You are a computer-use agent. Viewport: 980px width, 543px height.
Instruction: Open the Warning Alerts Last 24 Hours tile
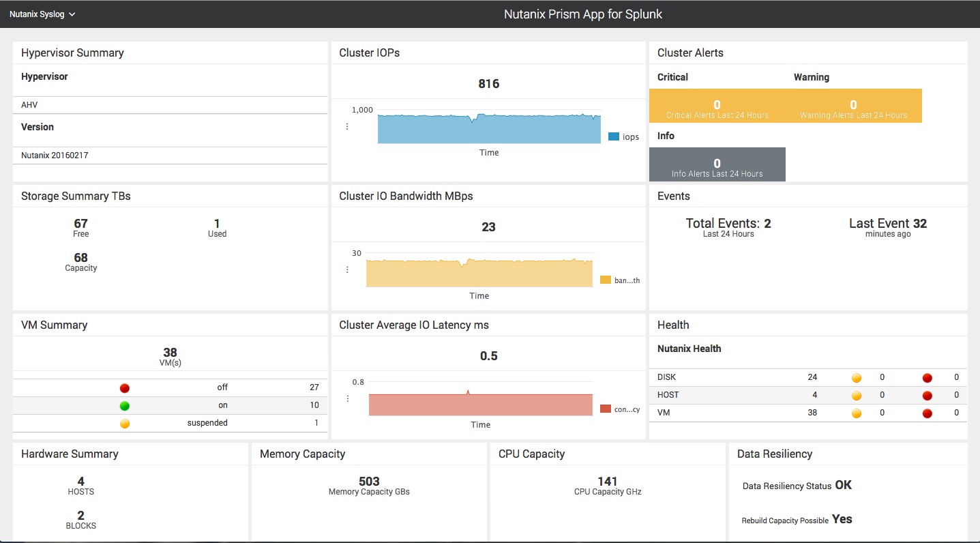click(x=854, y=106)
